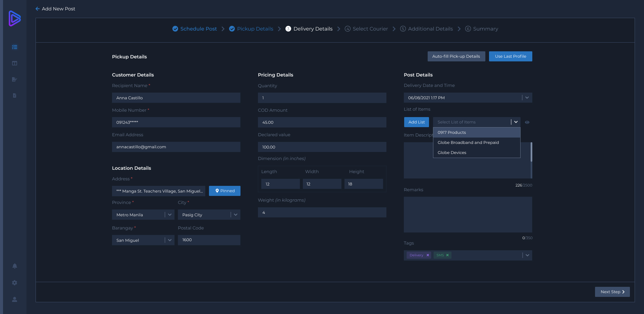Click the Length dimension field
The height and width of the screenshot is (314, 644).
pos(280,184)
